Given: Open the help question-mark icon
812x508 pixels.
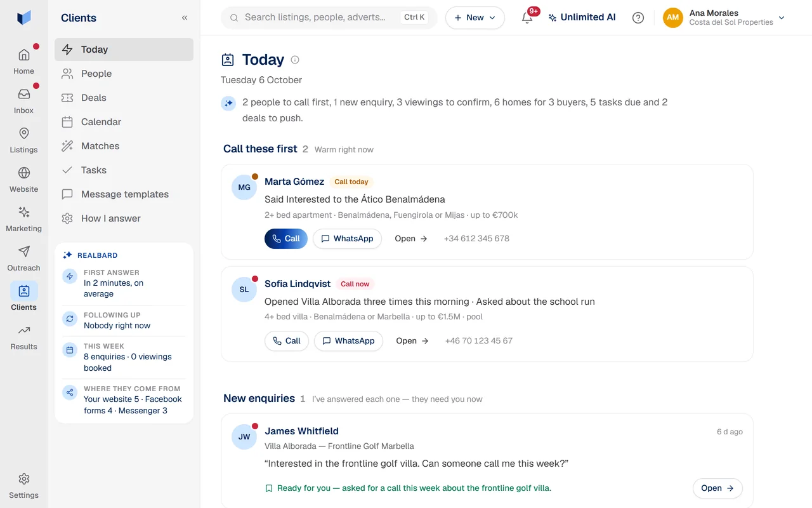Looking at the screenshot, I should pyautogui.click(x=638, y=18).
